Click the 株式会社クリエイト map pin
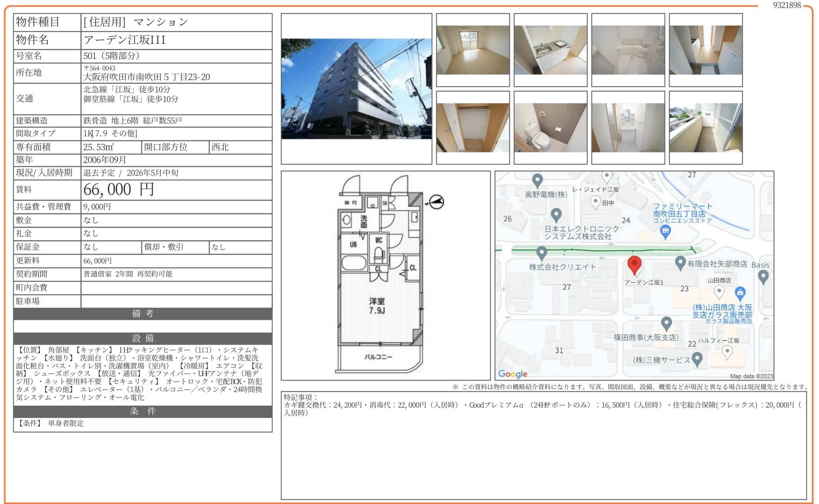 point(541,253)
